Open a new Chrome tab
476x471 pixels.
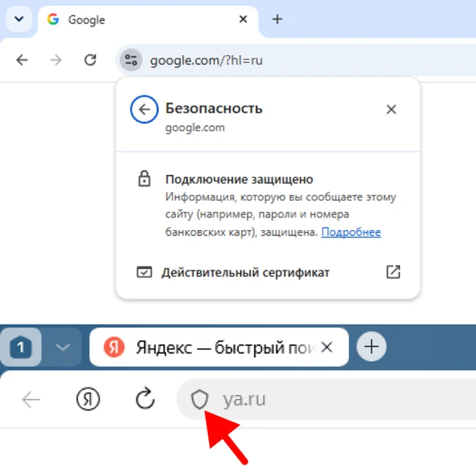(277, 20)
